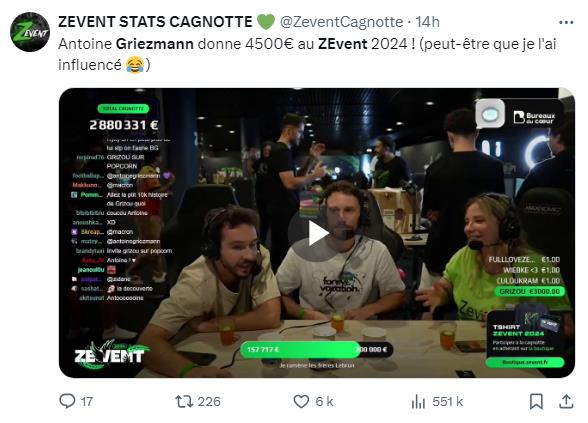Viewport: 588px width, 423px height.
Task: Open the ZEvent profile avatar
Action: 30,32
